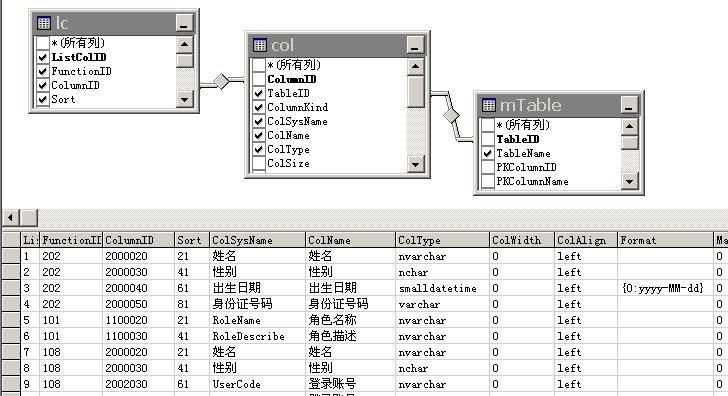Click mTable scroll down arrow
The image size is (728, 396).
coord(629,181)
